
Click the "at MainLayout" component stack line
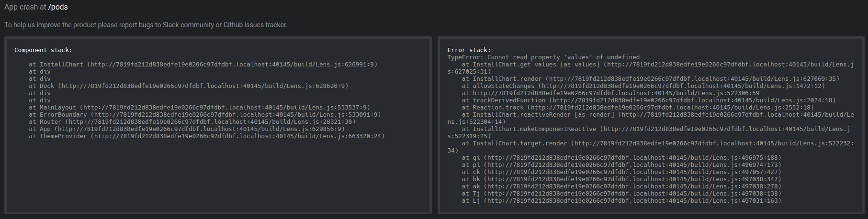(199, 108)
